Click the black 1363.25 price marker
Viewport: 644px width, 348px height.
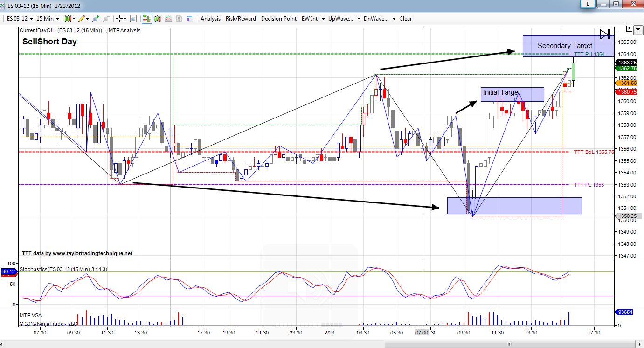tap(627, 63)
